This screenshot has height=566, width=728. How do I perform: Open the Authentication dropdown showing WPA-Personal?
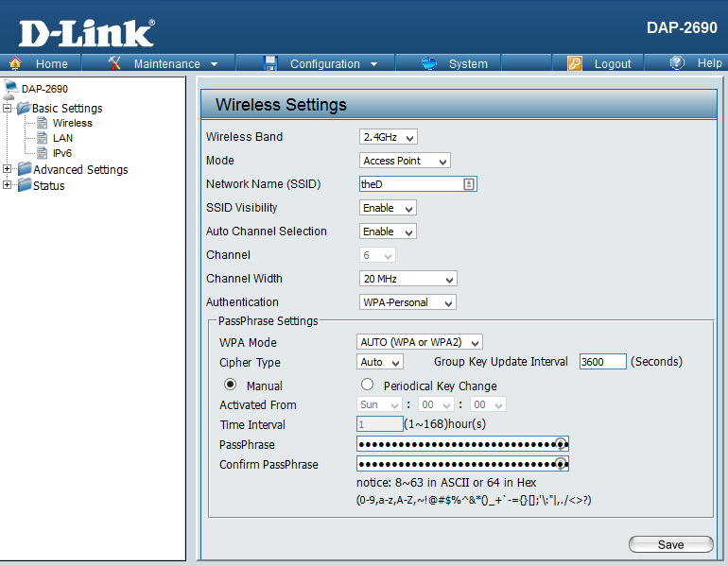pyautogui.click(x=407, y=302)
